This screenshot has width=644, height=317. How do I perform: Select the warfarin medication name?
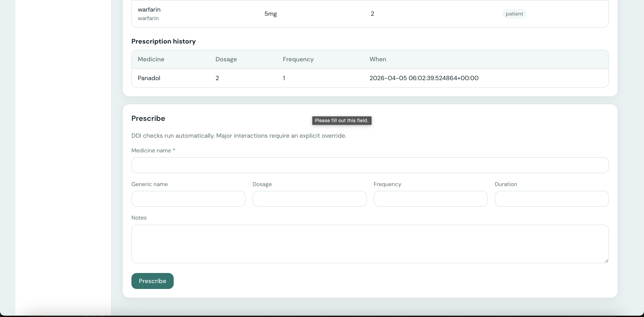pyautogui.click(x=149, y=9)
